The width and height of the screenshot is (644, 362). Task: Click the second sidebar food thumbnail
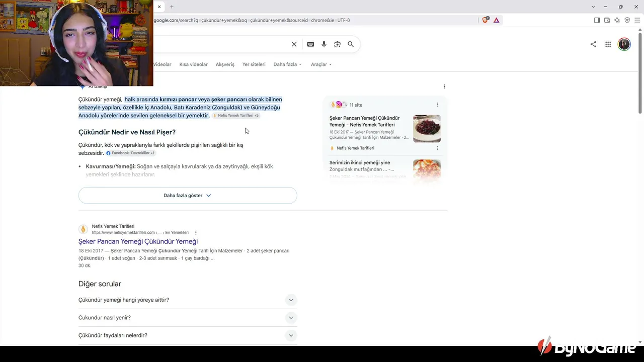[427, 170]
